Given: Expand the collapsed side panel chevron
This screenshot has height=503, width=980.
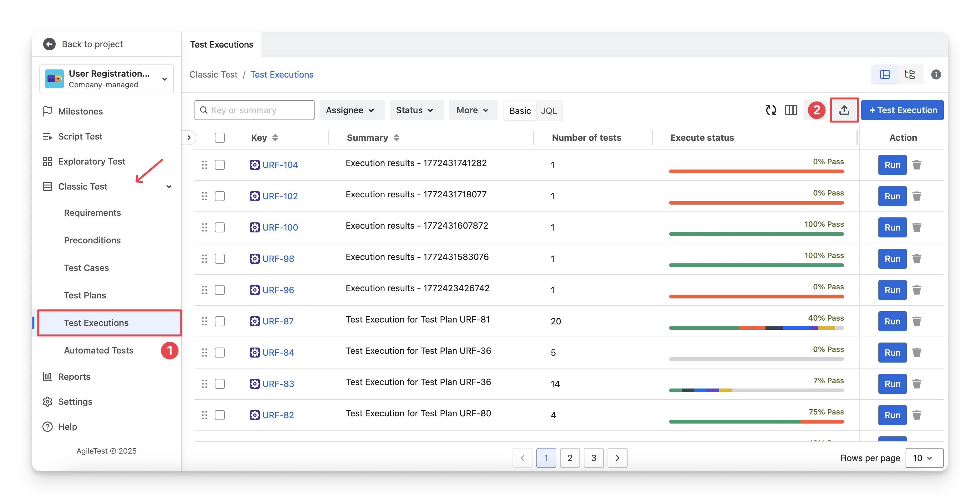Looking at the screenshot, I should pos(189,138).
